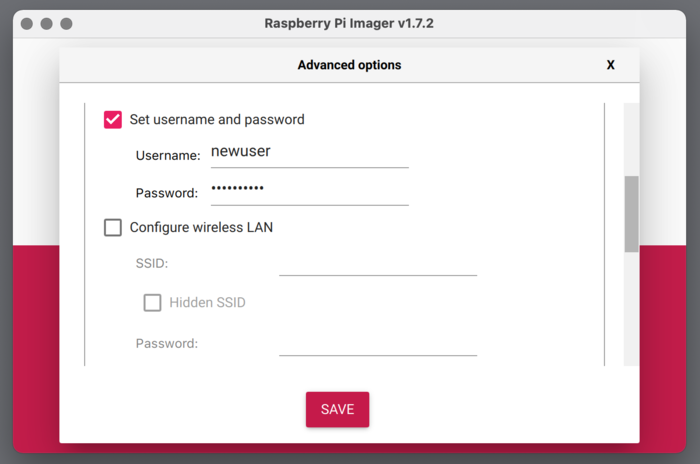700x464 pixels.
Task: Save the advanced options
Action: pyautogui.click(x=338, y=409)
